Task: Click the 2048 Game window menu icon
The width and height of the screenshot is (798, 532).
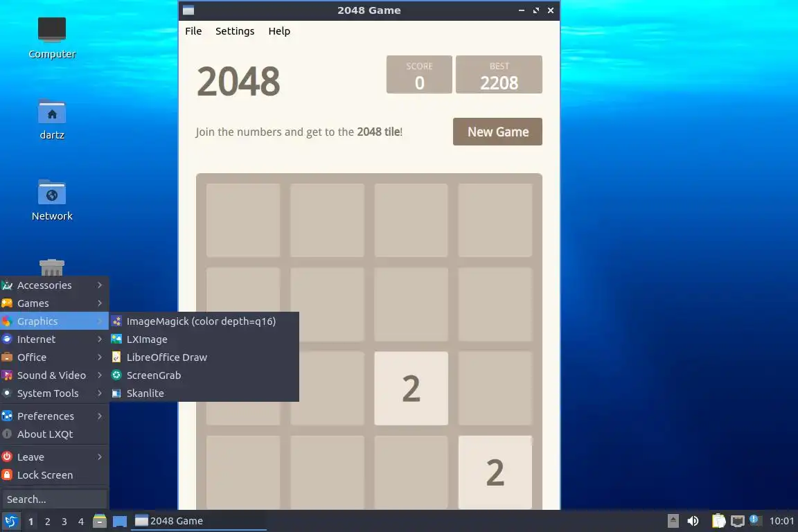Action: [x=188, y=10]
